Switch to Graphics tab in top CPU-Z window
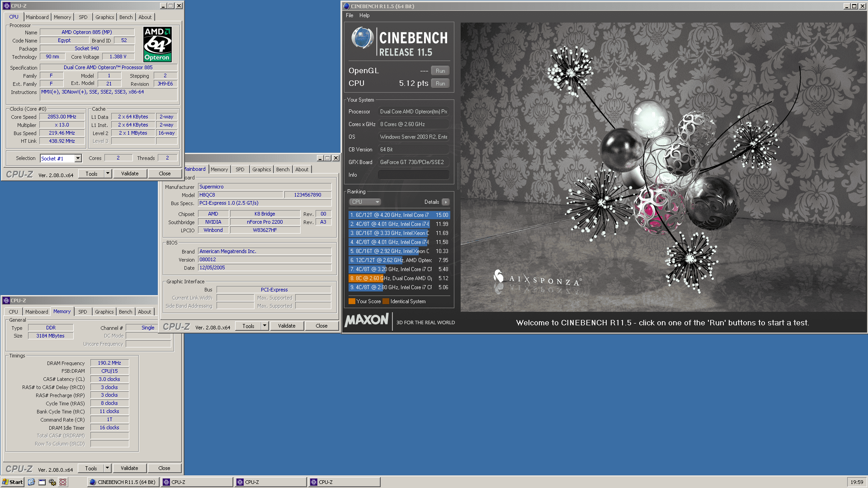868x488 pixels. [105, 17]
